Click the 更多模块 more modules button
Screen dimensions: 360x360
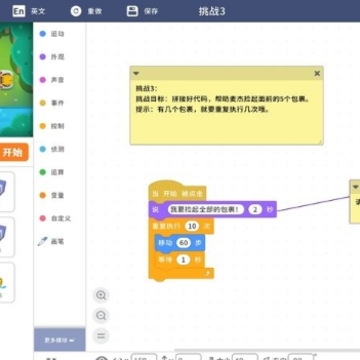tap(60, 340)
